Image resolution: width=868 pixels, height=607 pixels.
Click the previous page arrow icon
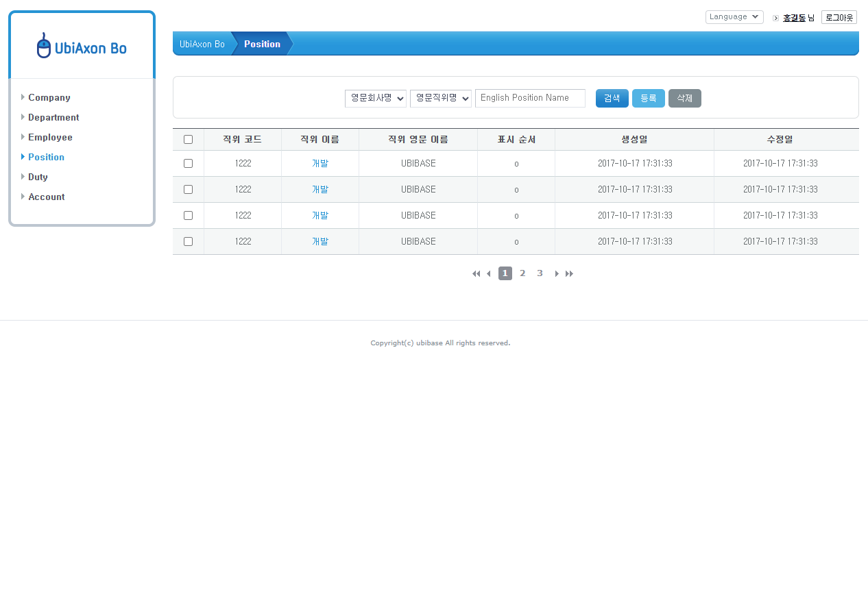click(x=488, y=273)
